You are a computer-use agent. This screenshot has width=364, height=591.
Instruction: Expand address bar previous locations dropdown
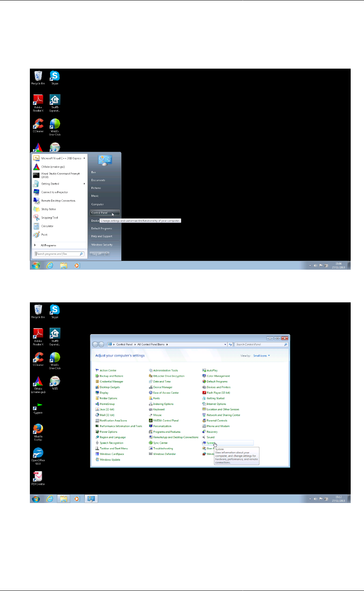pyautogui.click(x=225, y=344)
